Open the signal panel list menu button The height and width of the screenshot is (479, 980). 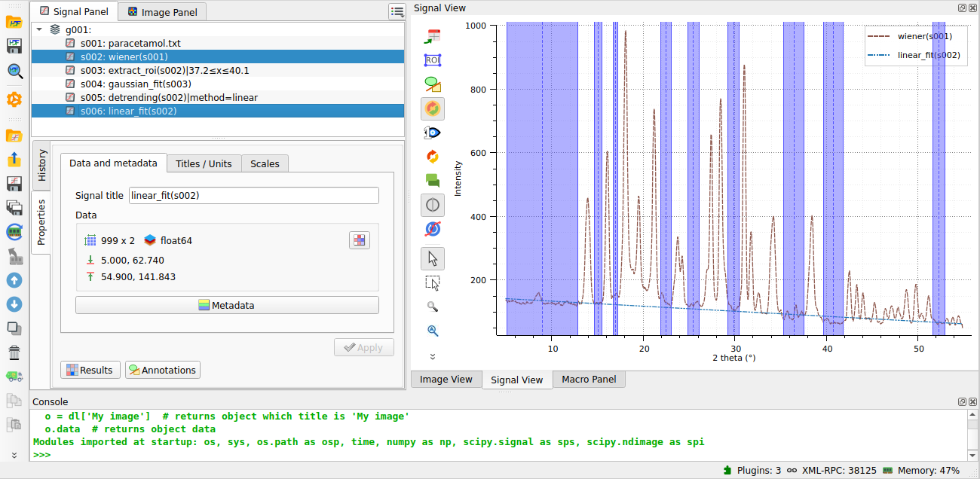(x=397, y=11)
